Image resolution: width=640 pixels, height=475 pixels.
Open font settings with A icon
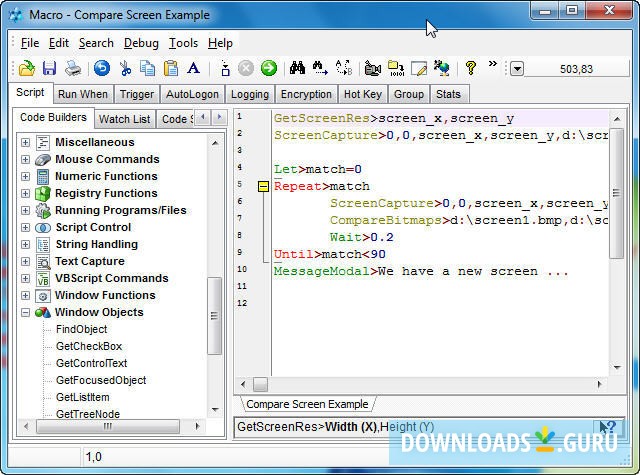pos(193,68)
